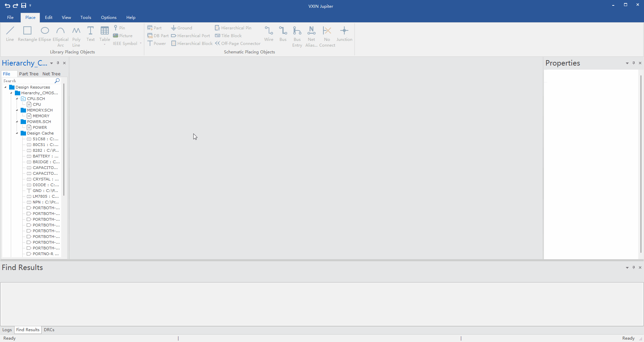Select the Junction tool
Screen dimensions: 644x342
(344, 34)
